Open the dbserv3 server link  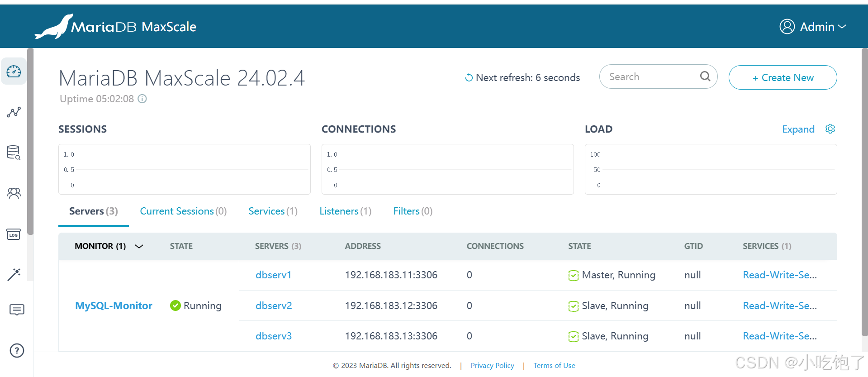click(274, 336)
